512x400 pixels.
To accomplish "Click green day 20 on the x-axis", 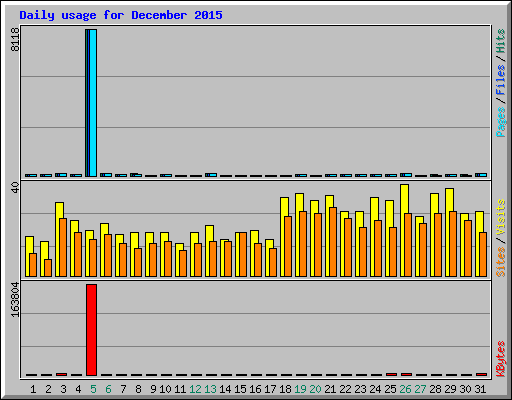I will (x=315, y=389).
